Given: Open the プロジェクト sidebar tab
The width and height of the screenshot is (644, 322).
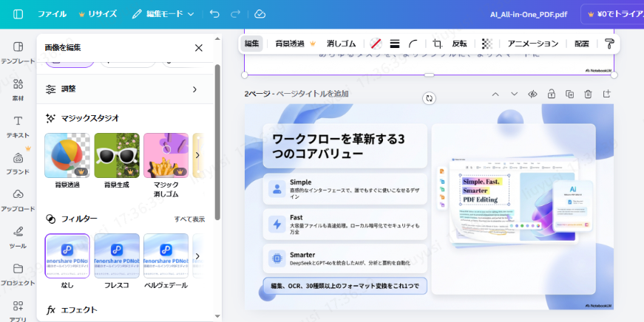Looking at the screenshot, I should (x=18, y=275).
